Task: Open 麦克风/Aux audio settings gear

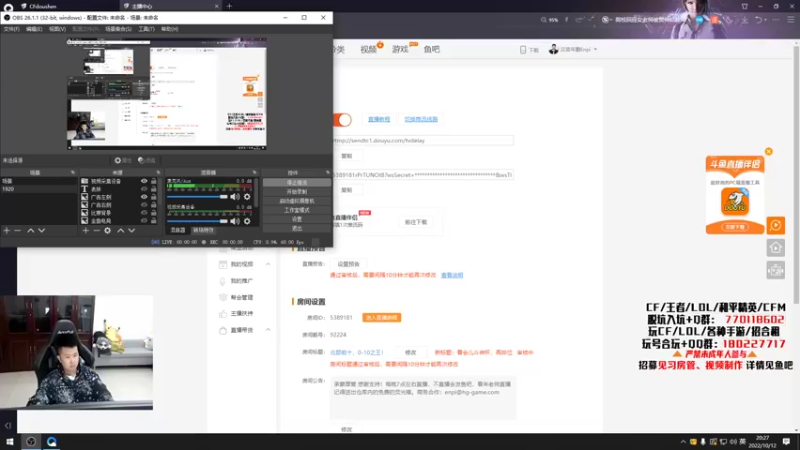Action: click(247, 197)
